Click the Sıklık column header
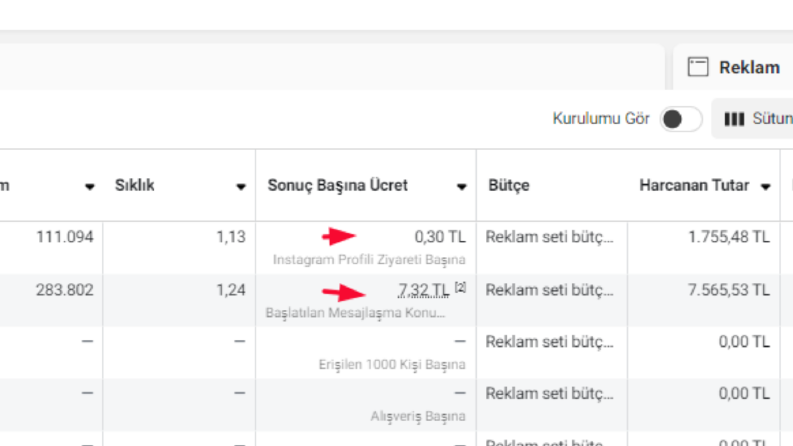Image resolution: width=793 pixels, height=446 pixels. (x=135, y=186)
